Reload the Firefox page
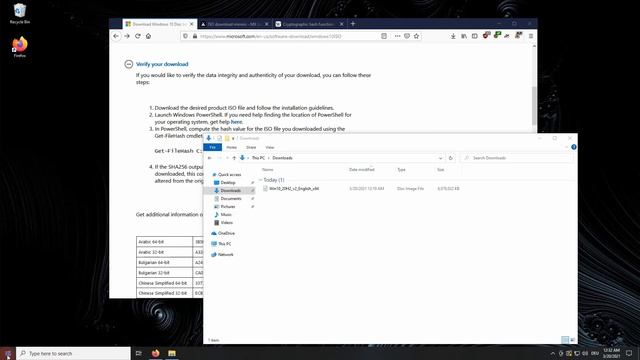Screen dimensions: 640x360 [x=138, y=36]
